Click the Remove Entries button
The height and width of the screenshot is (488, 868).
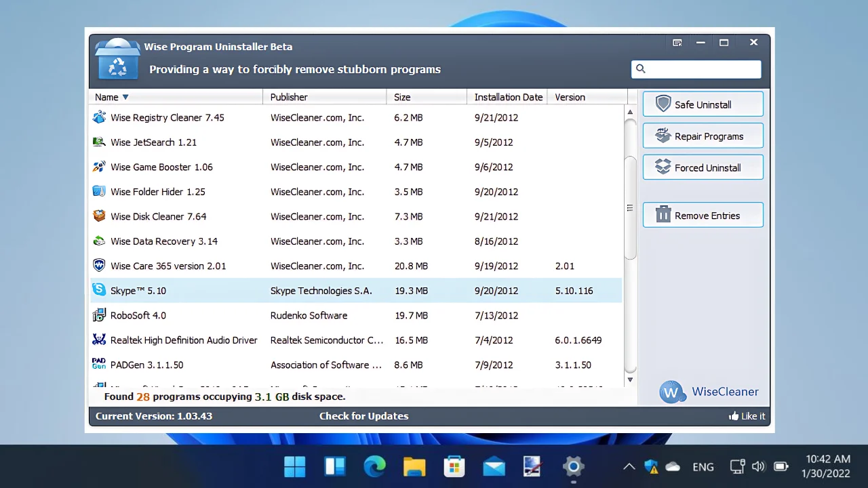(x=703, y=216)
